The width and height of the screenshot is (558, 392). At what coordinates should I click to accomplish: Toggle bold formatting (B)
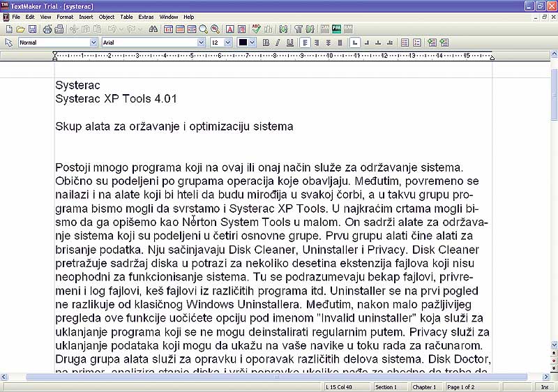click(x=266, y=43)
